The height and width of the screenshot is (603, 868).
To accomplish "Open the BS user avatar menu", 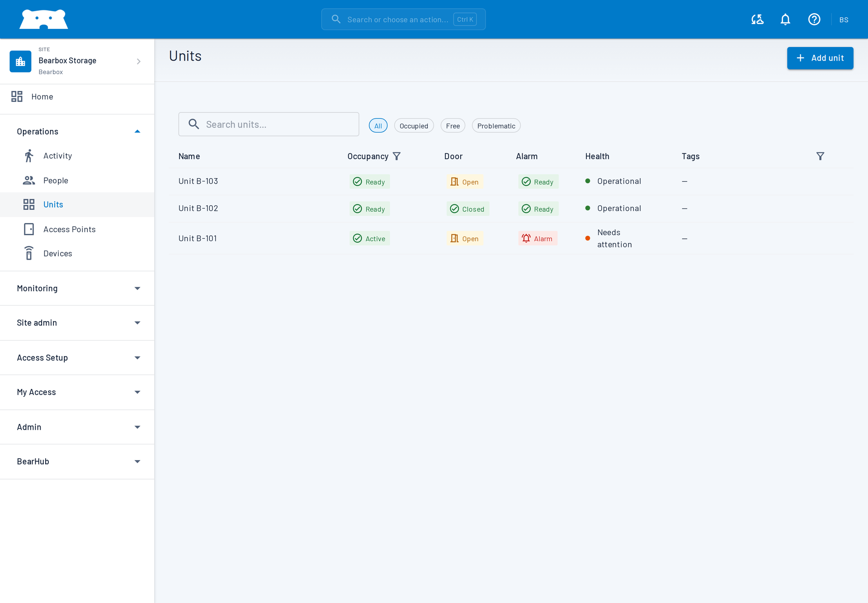I will coord(844,19).
